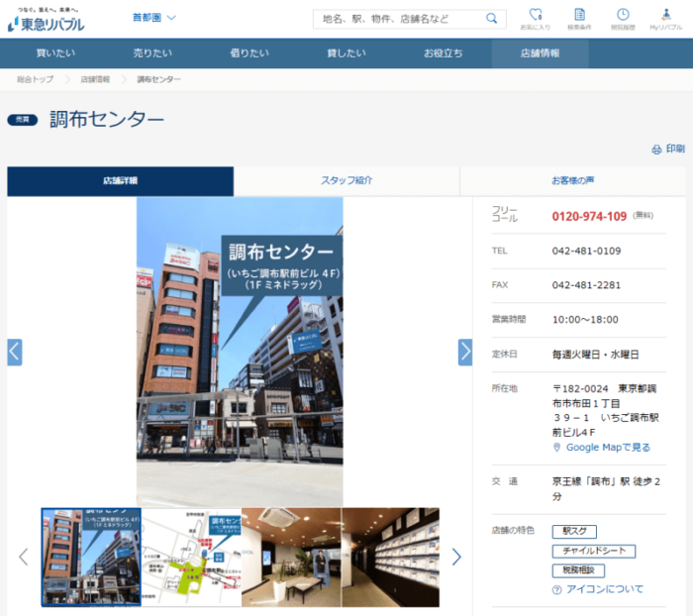Go to 店舗情報 breadcrumb link
The height and width of the screenshot is (616, 693).
(95, 79)
